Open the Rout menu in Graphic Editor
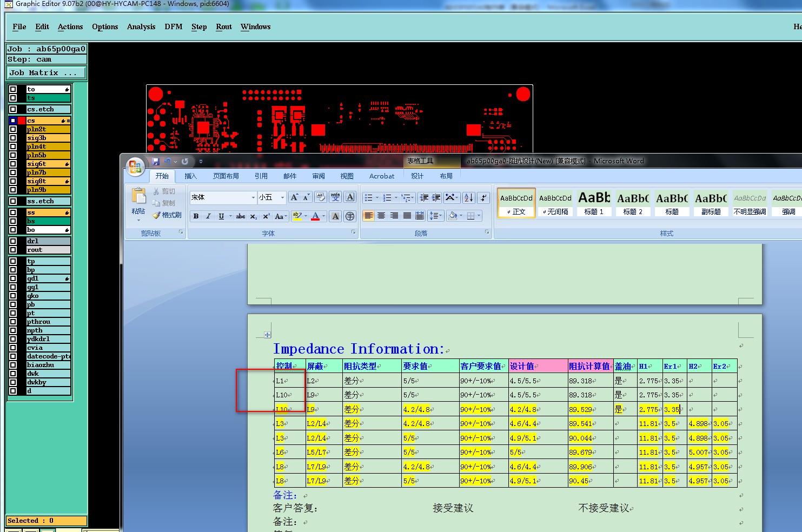802x532 pixels. point(224,26)
